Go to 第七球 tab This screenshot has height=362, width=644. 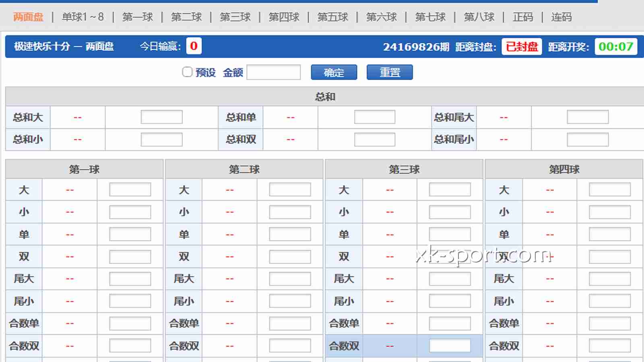pyautogui.click(x=430, y=17)
